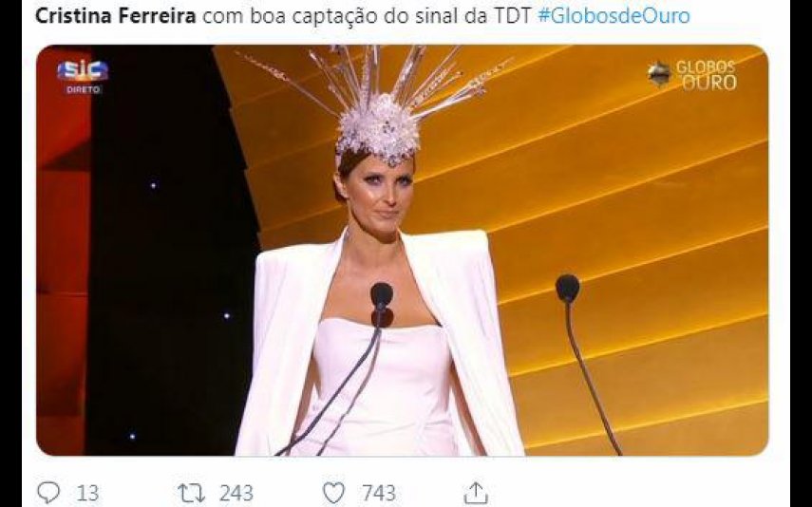812x507 pixels.
Task: Click the golden globe emblem beside Globos Ouro
Action: click(659, 74)
